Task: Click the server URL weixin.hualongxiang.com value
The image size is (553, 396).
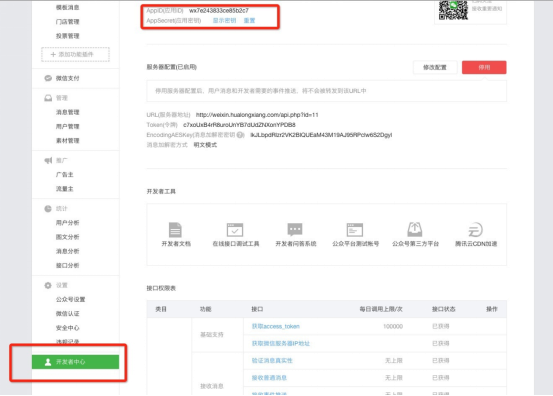Action: (257, 115)
